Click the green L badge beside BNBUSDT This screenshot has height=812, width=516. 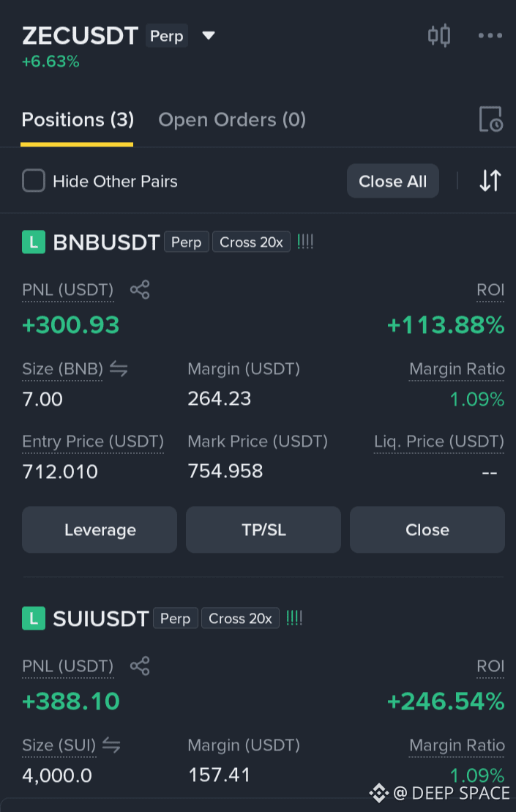click(x=34, y=242)
